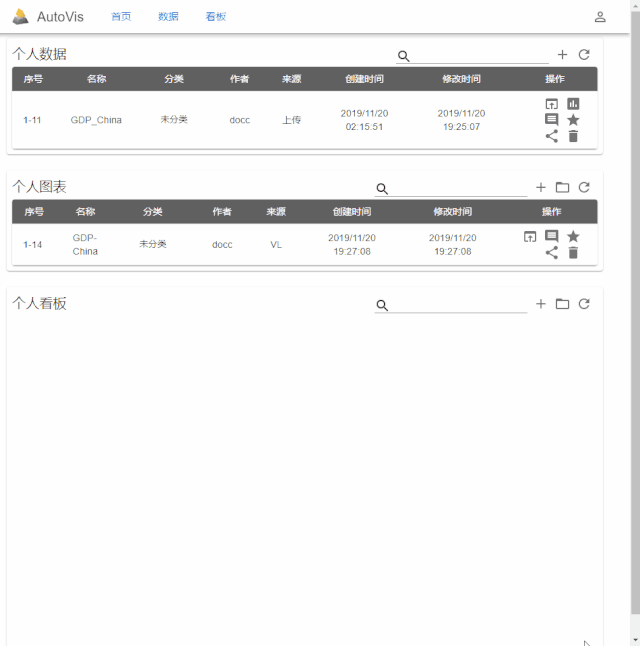Click the search icon in 个人看板
Viewport: 640px width, 646px height.
coord(382,305)
